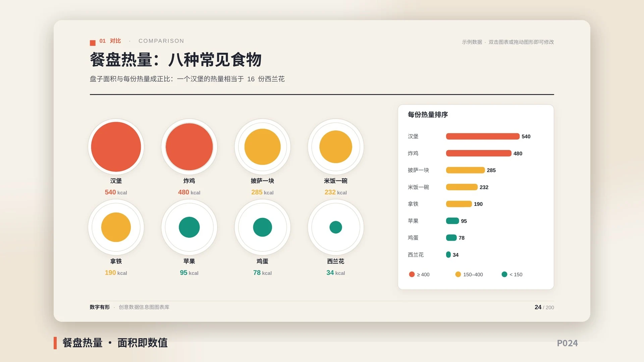Select the 78 kcal value text
This screenshot has height=362, width=644.
[x=262, y=273]
